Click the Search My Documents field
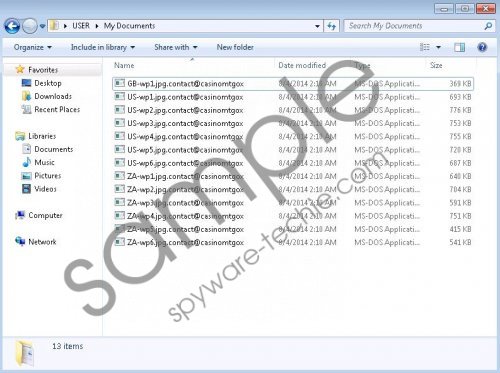This screenshot has width=500, height=373. pyautogui.click(x=415, y=26)
